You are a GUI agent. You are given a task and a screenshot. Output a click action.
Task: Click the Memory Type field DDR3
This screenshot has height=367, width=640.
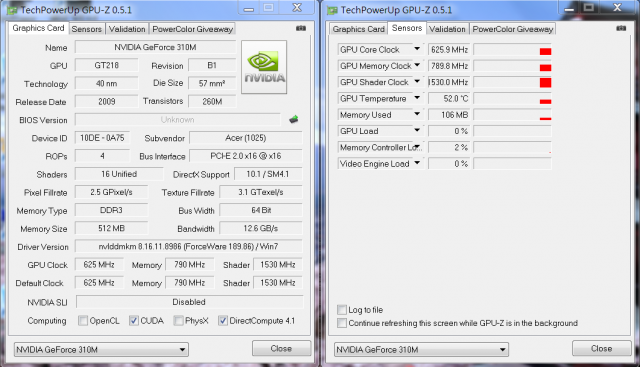tap(111, 210)
